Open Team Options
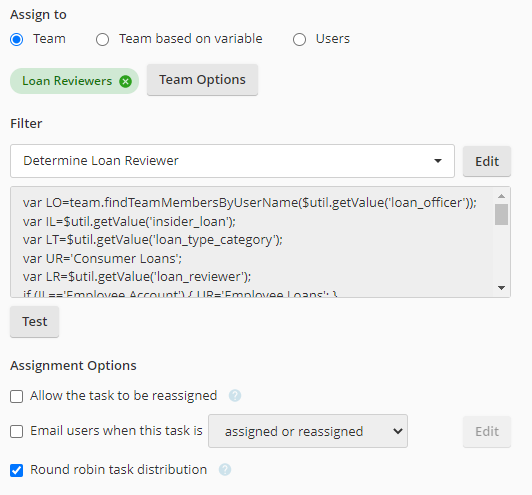This screenshot has height=495, width=532. [x=202, y=80]
